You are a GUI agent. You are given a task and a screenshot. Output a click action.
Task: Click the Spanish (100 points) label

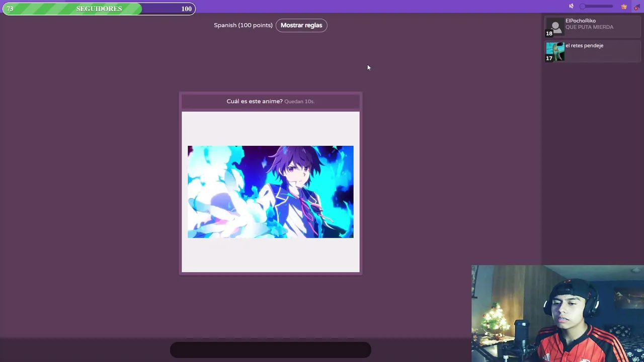pos(243,25)
